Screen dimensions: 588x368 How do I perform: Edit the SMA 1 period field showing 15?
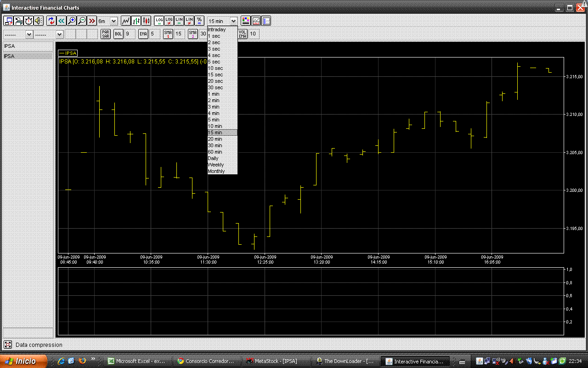[x=179, y=34]
